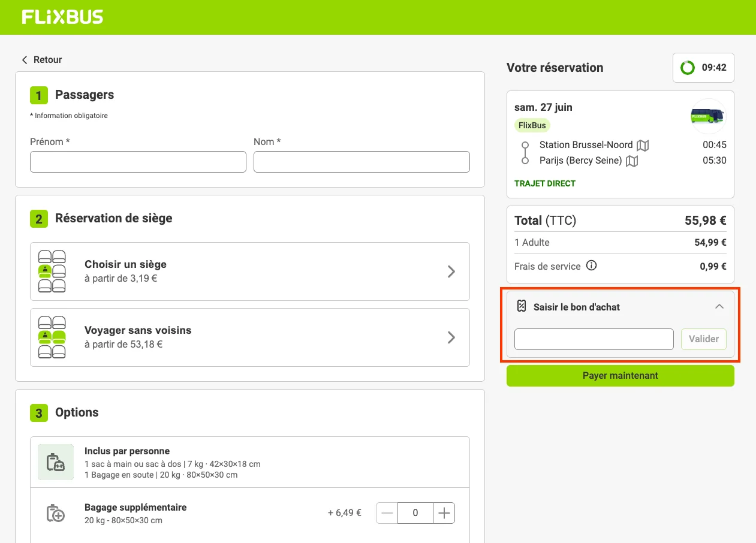Click the Nom input field

coord(362,162)
